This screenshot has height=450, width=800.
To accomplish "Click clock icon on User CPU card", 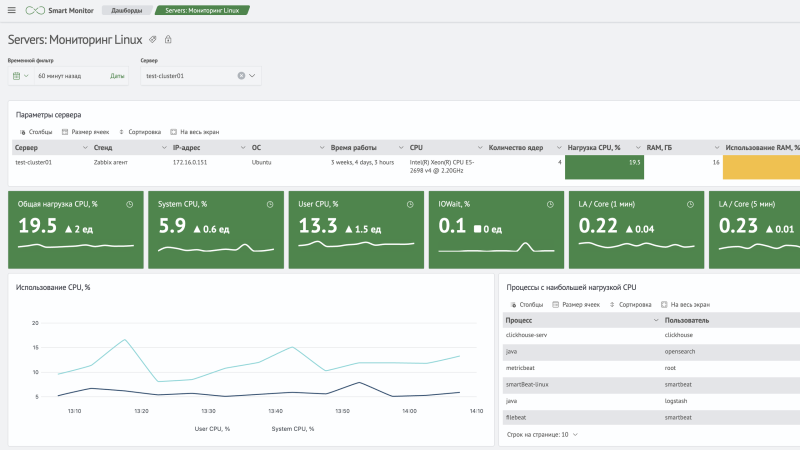I will (410, 204).
